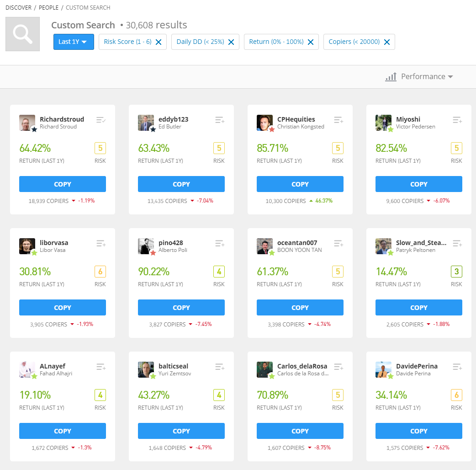Add eddyb123 to your watchlist via the list icon
476x470 pixels.
click(x=219, y=120)
